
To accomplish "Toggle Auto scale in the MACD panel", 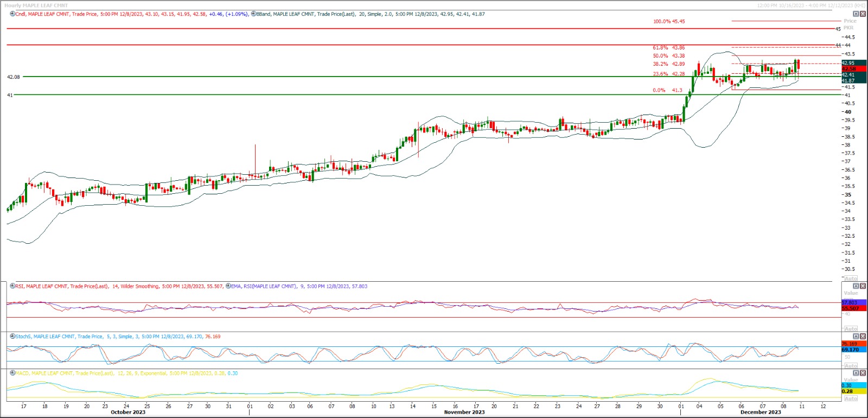I will (x=851, y=398).
